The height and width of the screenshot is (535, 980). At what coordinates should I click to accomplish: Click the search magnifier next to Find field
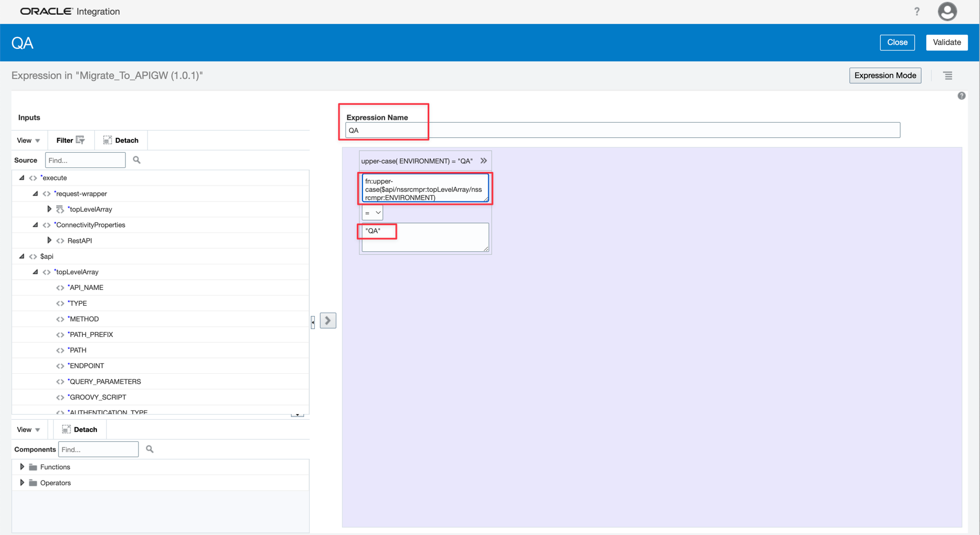coord(136,160)
